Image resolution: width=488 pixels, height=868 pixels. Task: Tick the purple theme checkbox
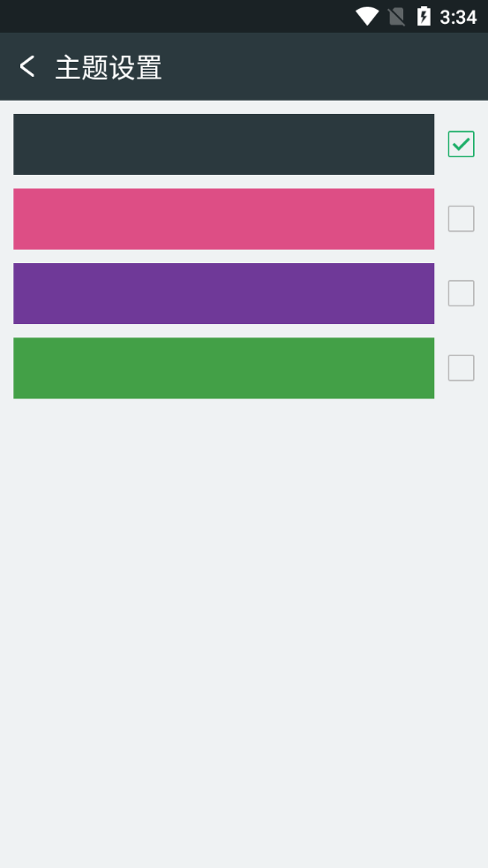coord(461,293)
